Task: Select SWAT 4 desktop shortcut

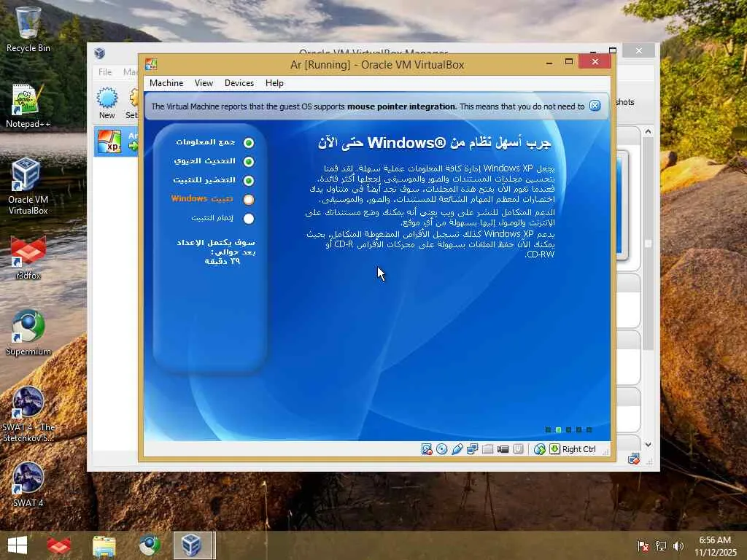Action: 28,484
